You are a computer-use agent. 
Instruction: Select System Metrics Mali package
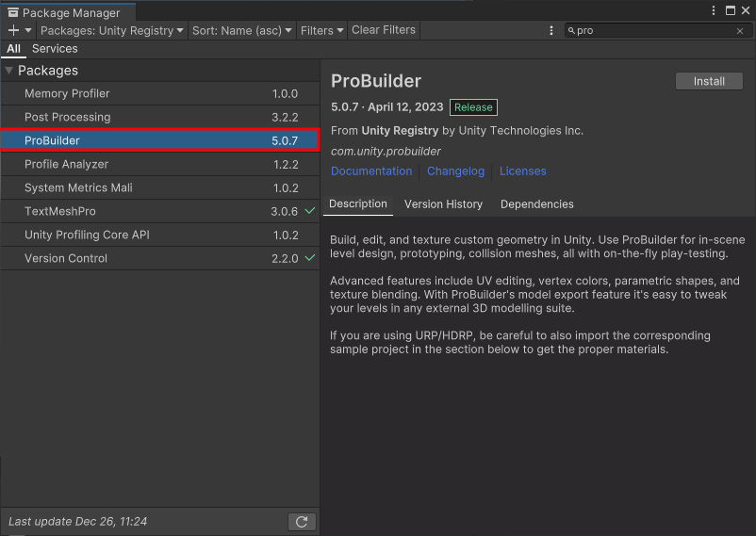coord(159,187)
